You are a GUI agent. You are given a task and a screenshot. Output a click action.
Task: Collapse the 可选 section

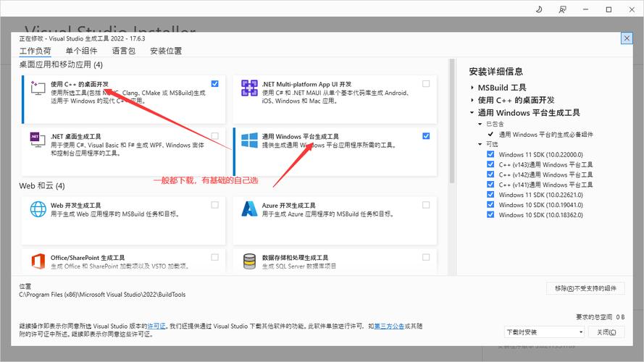pos(480,144)
